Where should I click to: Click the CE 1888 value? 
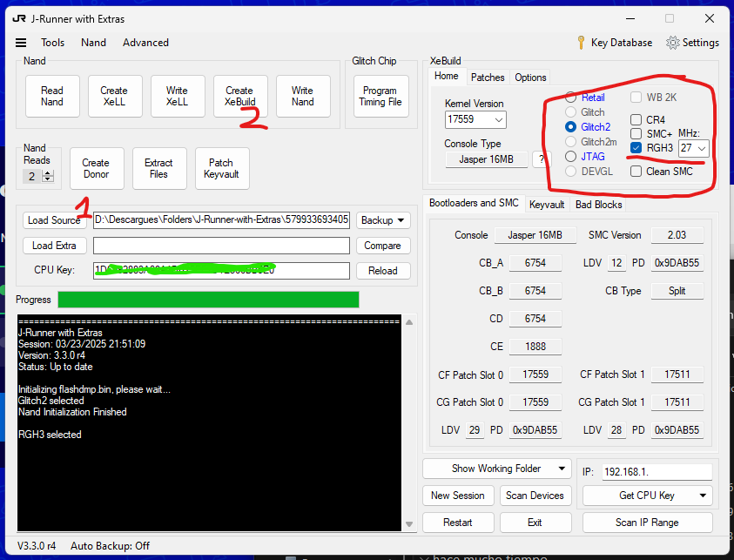[x=535, y=347]
